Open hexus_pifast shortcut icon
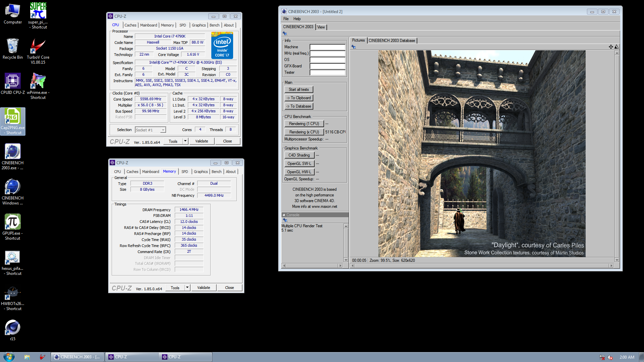 [x=12, y=262]
